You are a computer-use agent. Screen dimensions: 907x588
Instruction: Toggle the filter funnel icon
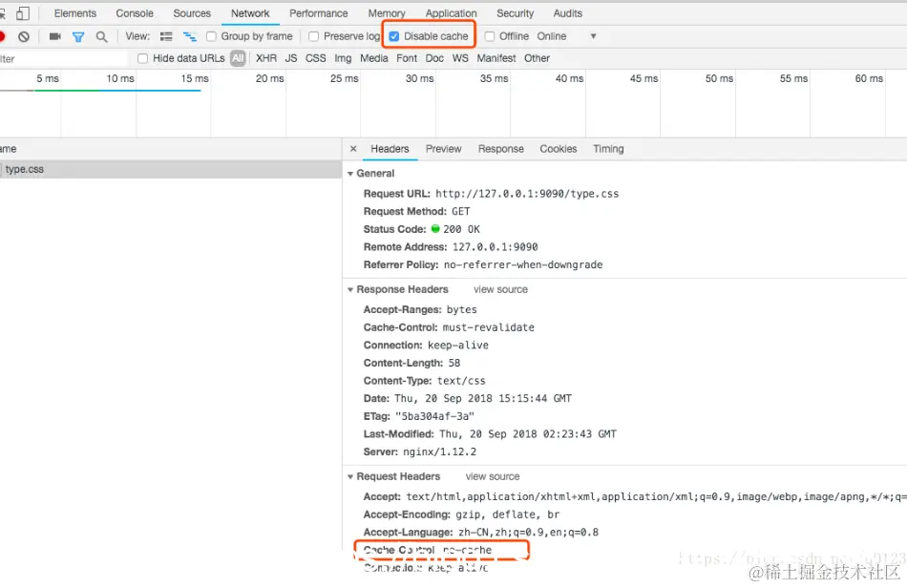point(78,37)
